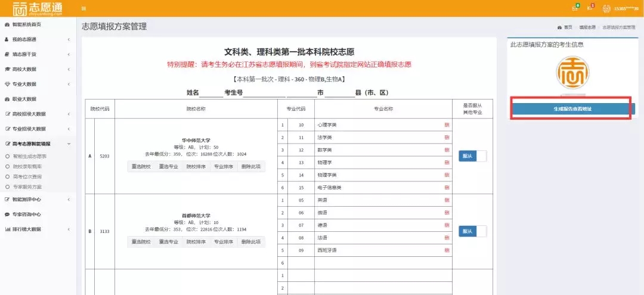The height and width of the screenshot is (295, 644).
Task: Remove the 英语 major using red delete icon
Action: pos(447,200)
